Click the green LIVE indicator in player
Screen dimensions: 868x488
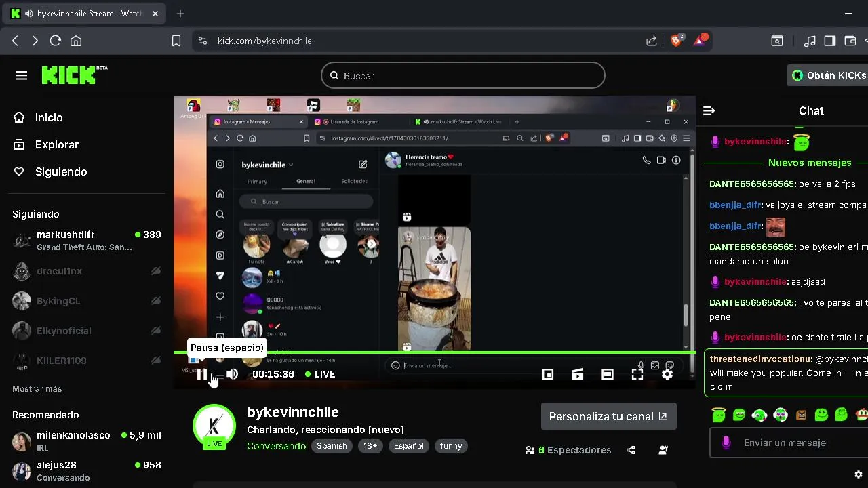[320, 374]
